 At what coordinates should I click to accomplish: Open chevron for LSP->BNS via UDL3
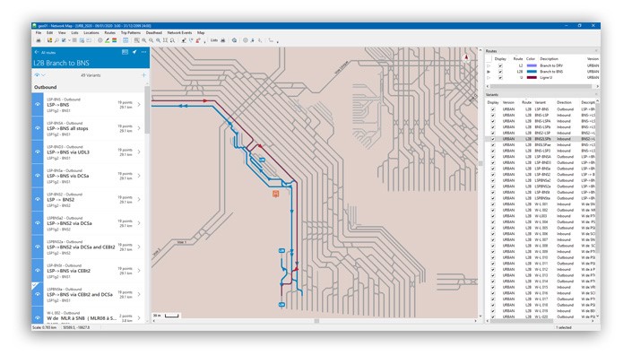point(139,152)
